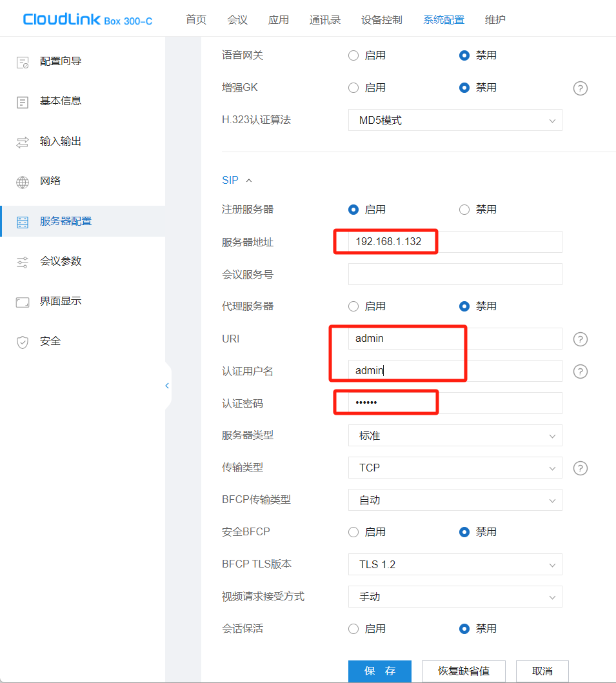Open BFCP传输类型 dropdown showing 自动
This screenshot has width=616, height=683.
pyautogui.click(x=455, y=500)
